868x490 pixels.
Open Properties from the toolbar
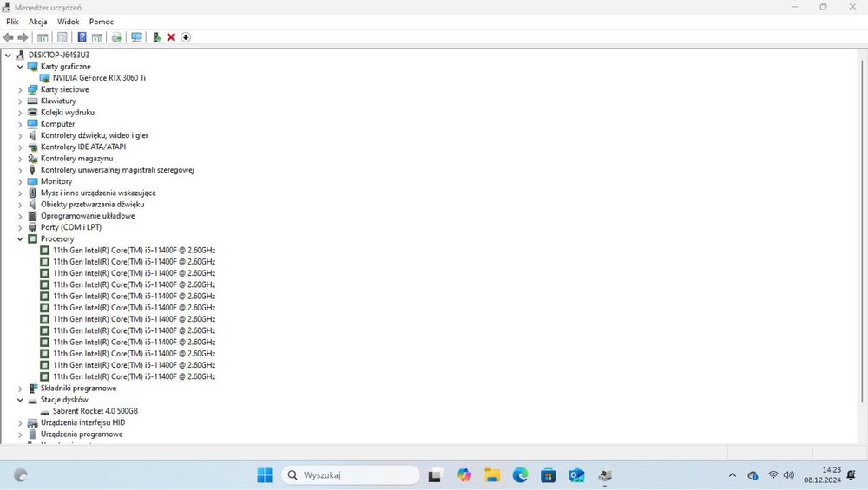pyautogui.click(x=62, y=37)
